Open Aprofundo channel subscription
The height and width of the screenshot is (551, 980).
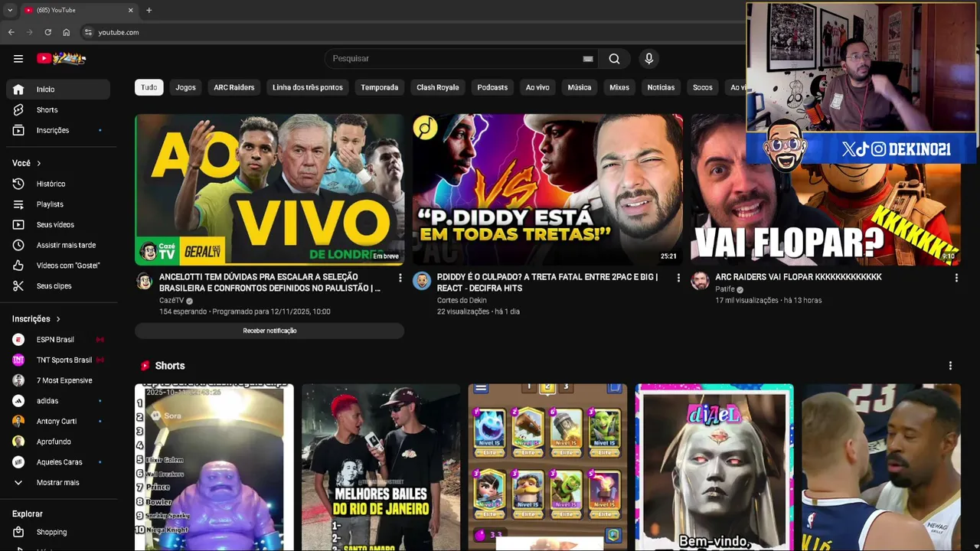(58, 442)
